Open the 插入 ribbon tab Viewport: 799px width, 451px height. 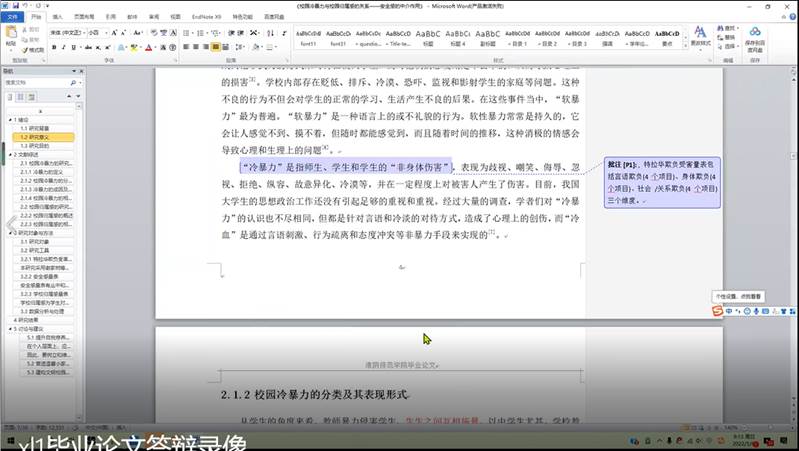click(57, 17)
